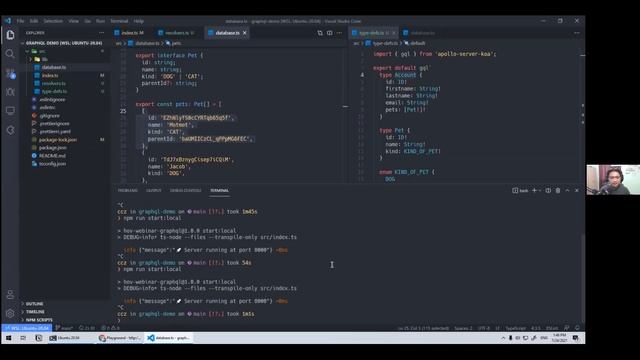Image resolution: width=640 pixels, height=360 pixels.
Task: Kill the terminal with trash icon
Action: pos(558,190)
